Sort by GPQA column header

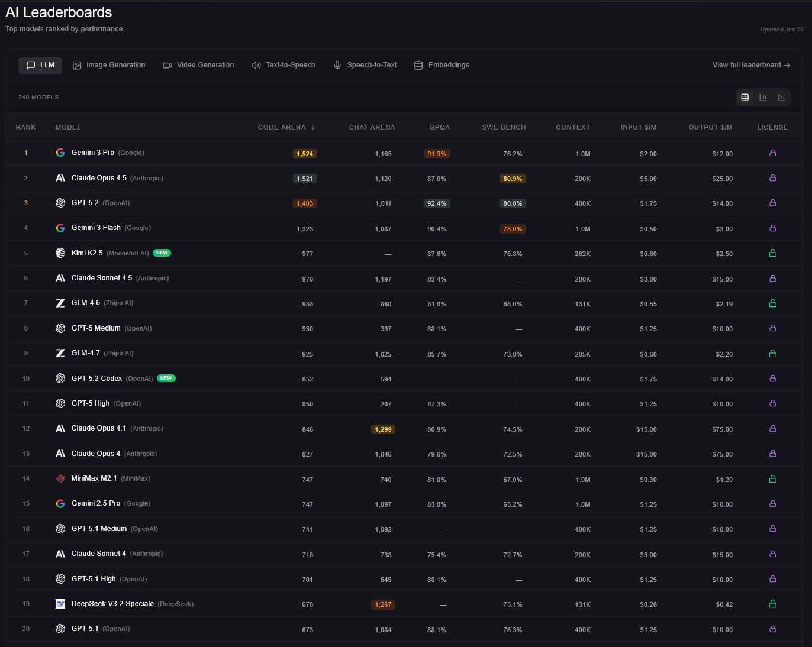point(440,127)
